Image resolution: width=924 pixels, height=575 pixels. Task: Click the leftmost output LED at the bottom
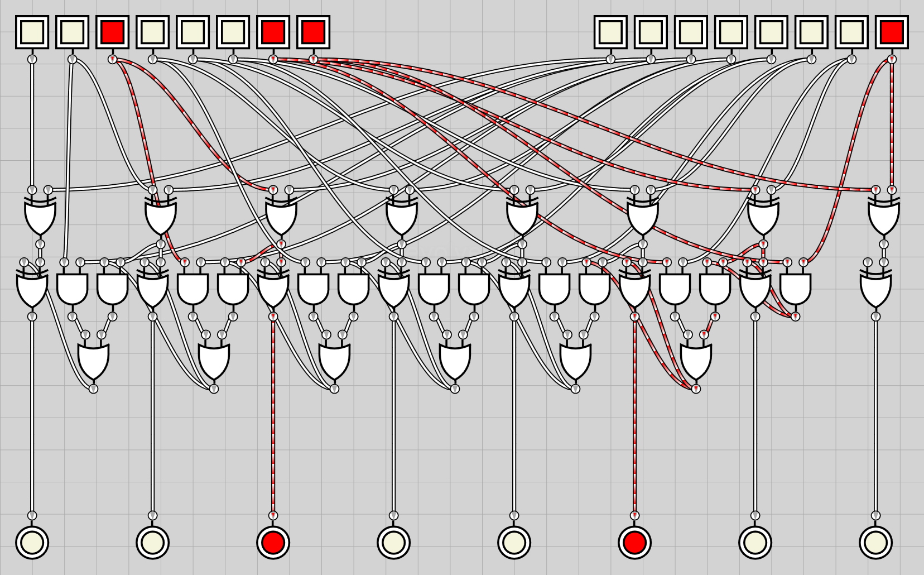(32, 542)
